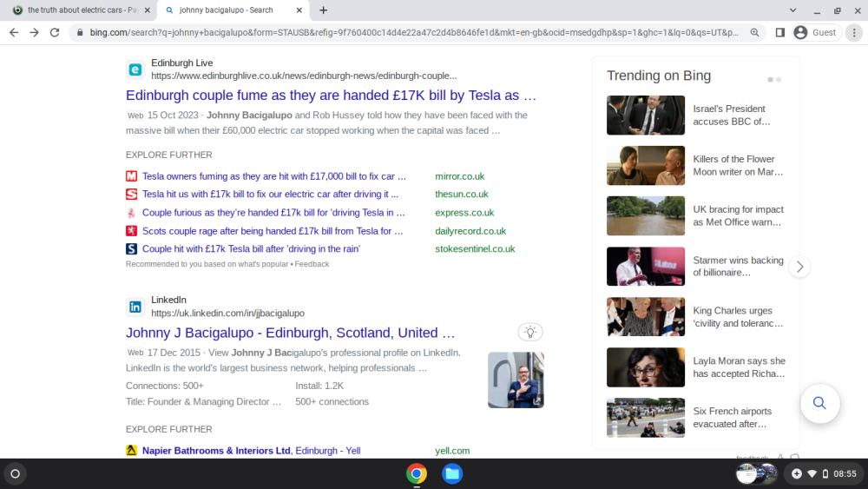
Task: Open the Files app in the shelf
Action: tap(452, 474)
